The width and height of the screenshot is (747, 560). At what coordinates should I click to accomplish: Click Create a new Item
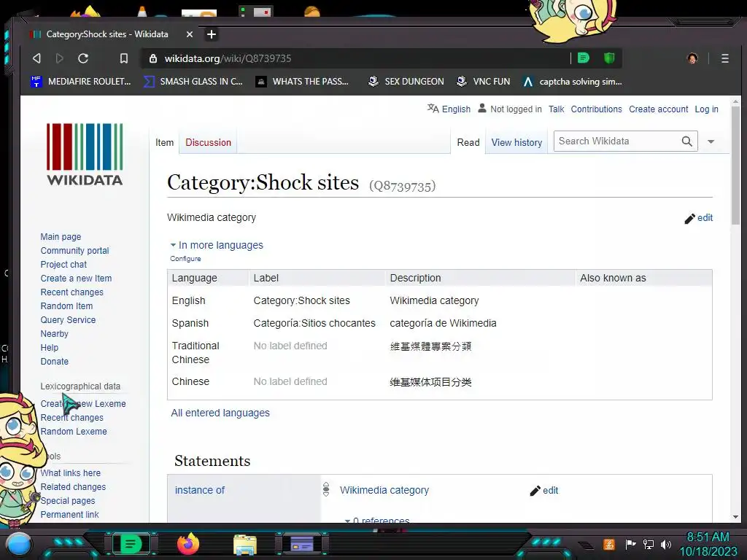76,278
